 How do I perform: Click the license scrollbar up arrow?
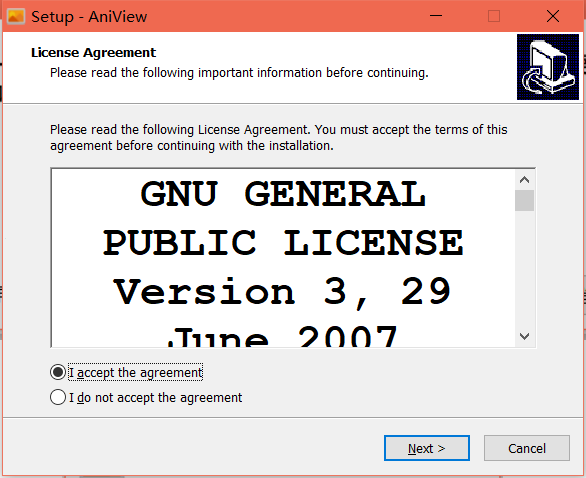(524, 180)
